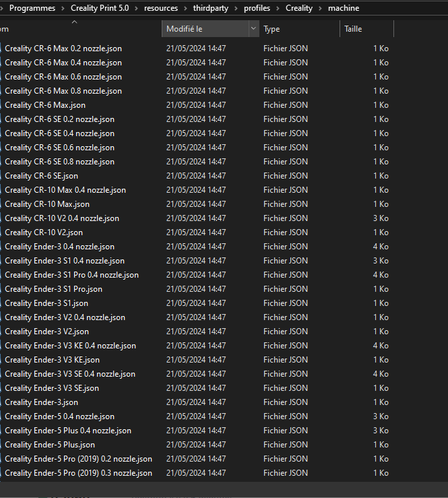Expand chevron after Creality Print 5.0 breadcrumb
This screenshot has height=498, width=448.
tap(137, 8)
